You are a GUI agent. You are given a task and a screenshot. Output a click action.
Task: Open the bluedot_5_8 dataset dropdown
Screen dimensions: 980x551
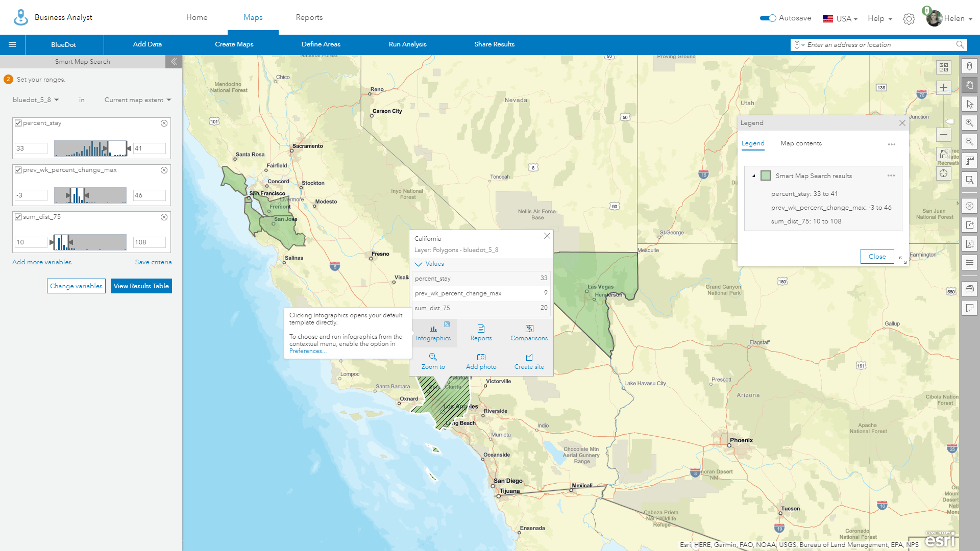click(x=35, y=99)
